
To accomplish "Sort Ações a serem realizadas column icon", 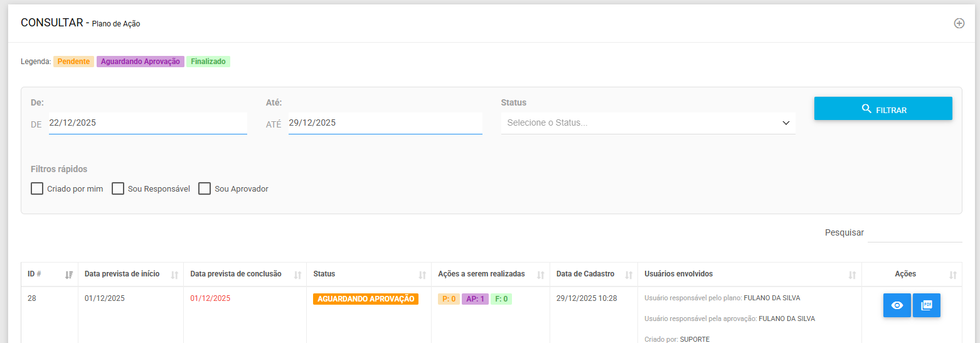I will tap(540, 275).
